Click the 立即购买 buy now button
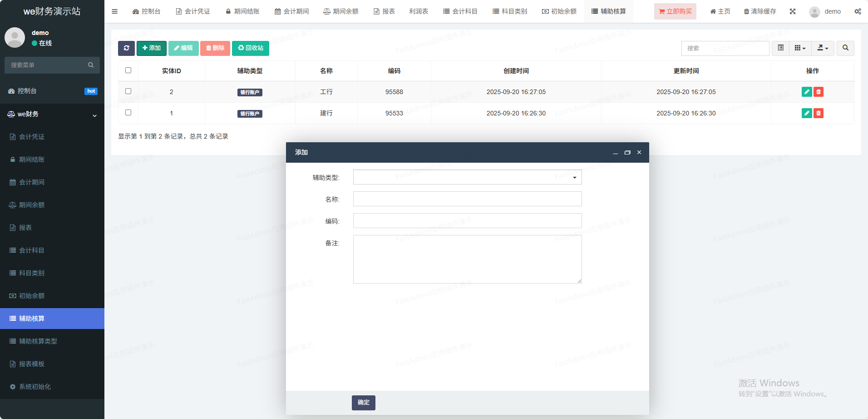 click(675, 11)
